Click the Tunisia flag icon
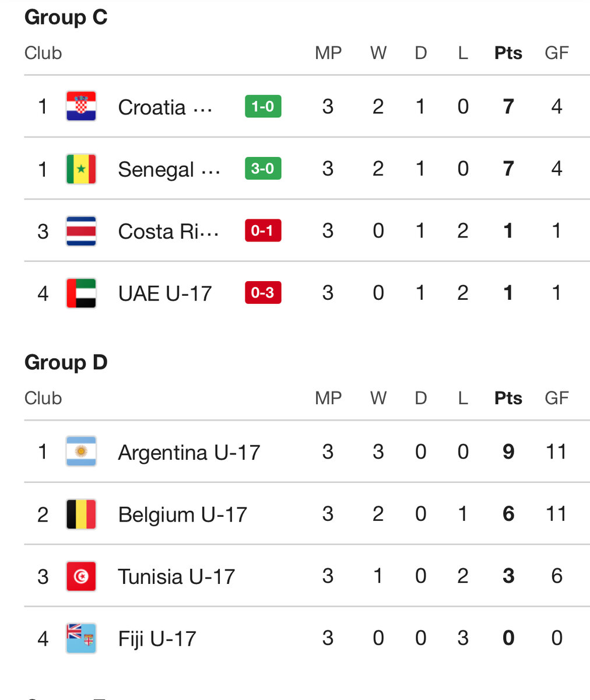Viewport: 590px width, 700px height. (x=81, y=576)
